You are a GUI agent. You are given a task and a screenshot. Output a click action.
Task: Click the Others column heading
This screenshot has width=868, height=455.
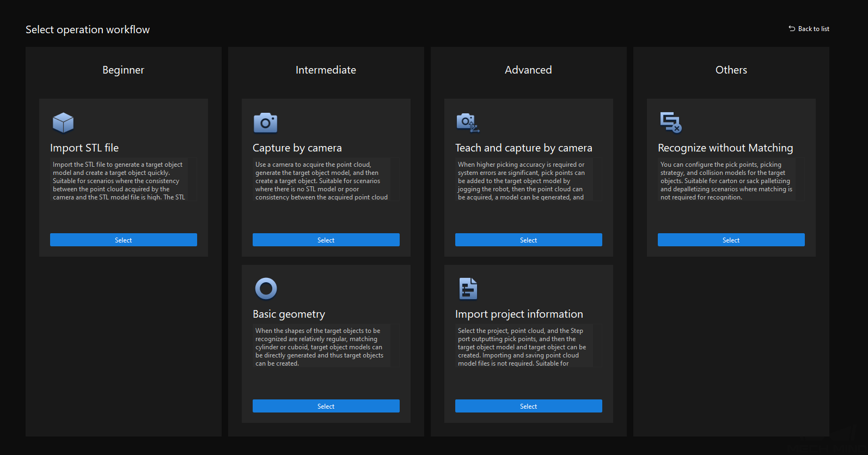(x=731, y=70)
